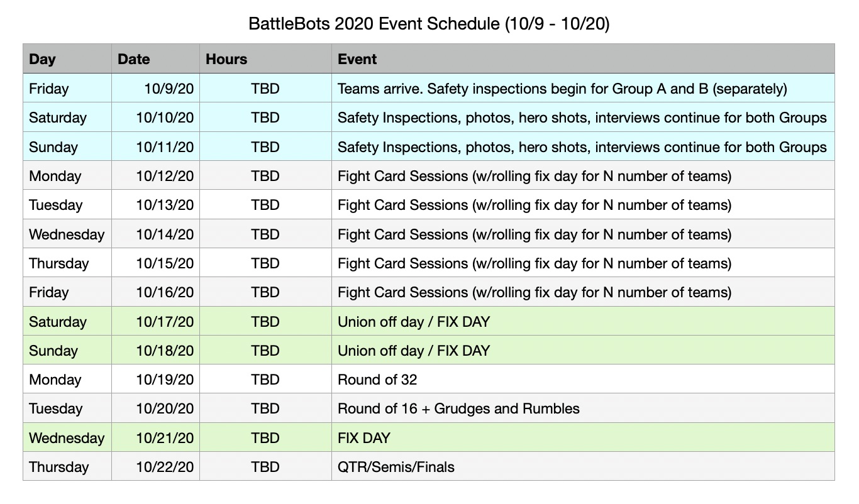Click the QTR/Semis/Finals event cell
This screenshot has height=504, width=859.
[583, 466]
